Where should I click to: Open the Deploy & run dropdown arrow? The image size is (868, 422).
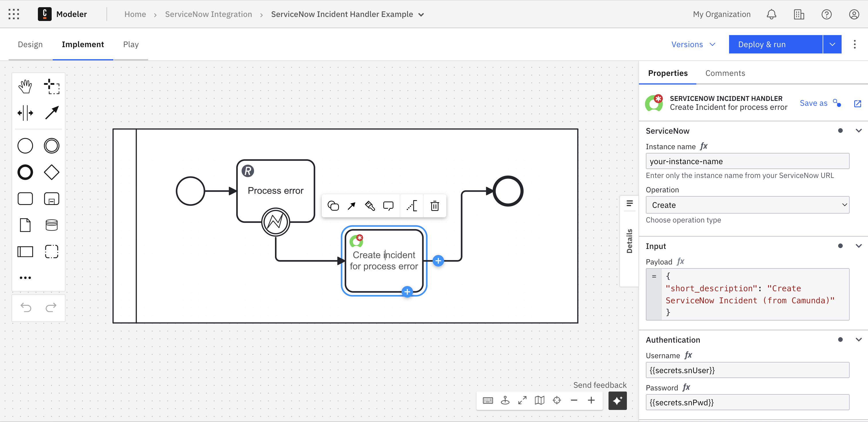pyautogui.click(x=832, y=44)
